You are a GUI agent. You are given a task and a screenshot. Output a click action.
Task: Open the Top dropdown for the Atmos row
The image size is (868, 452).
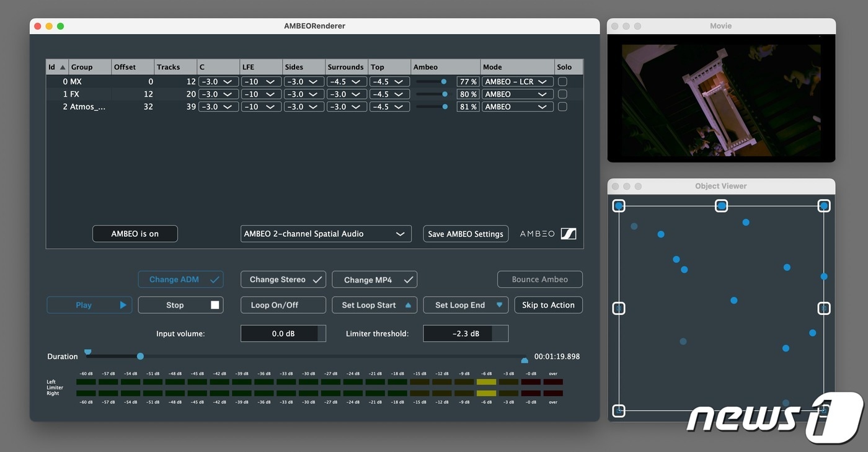coord(389,107)
